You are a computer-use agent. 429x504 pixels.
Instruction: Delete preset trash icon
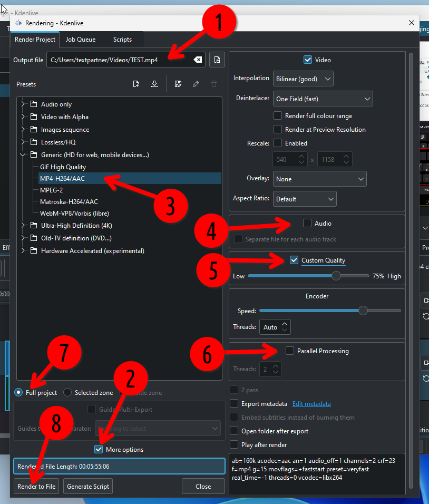(x=213, y=84)
